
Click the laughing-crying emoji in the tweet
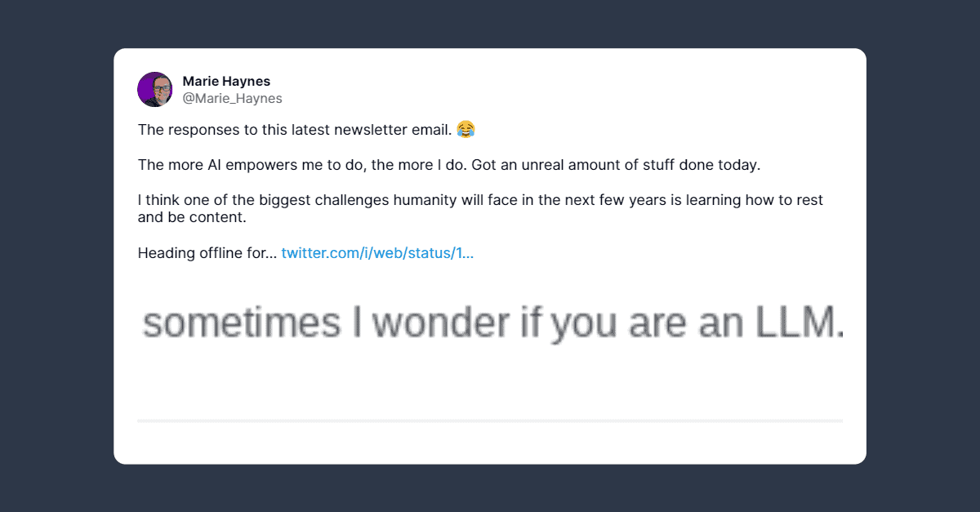pos(465,129)
